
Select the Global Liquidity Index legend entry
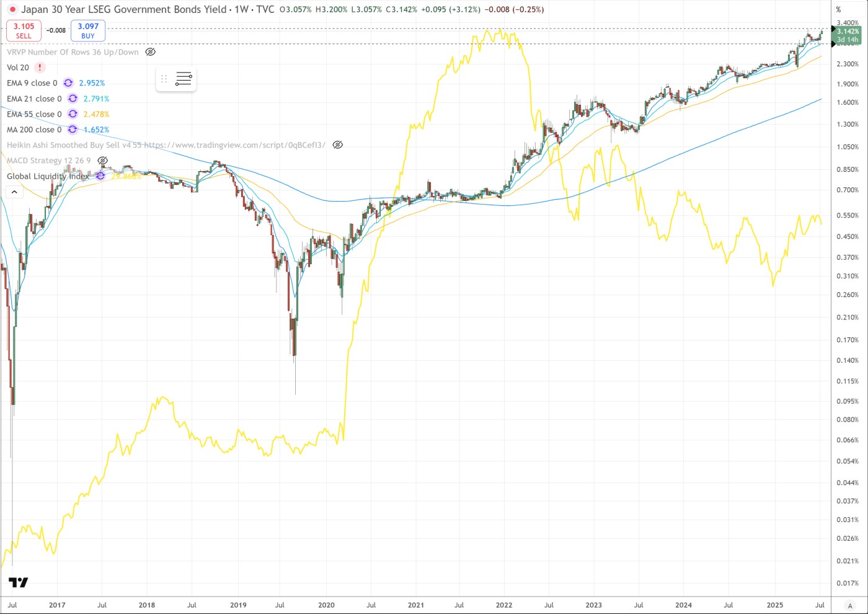pyautogui.click(x=48, y=176)
